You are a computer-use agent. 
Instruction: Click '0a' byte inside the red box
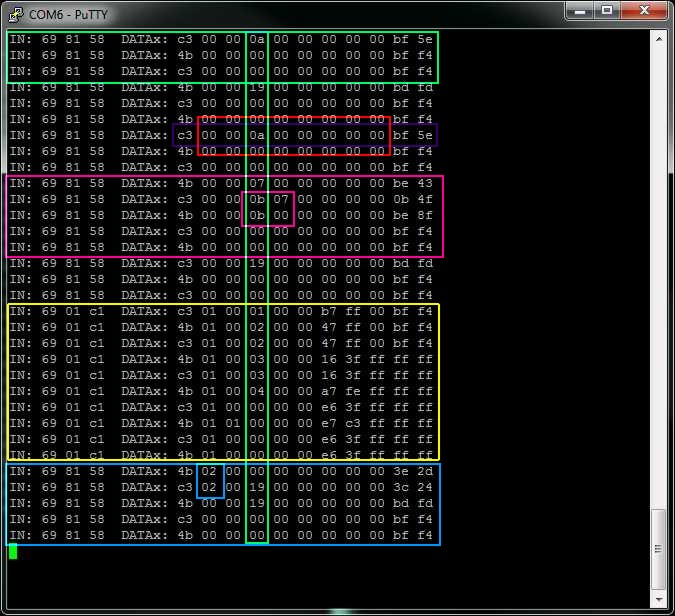[x=257, y=135]
